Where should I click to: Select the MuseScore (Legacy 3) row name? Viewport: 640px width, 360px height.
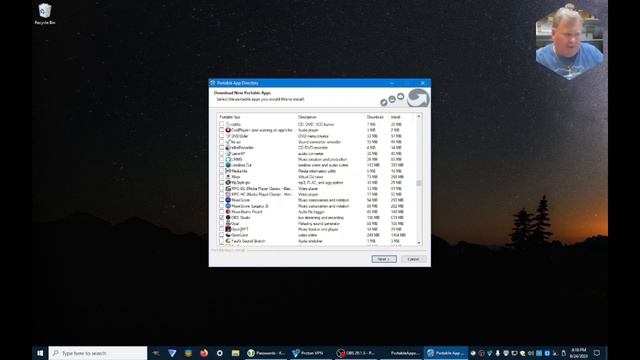[250, 206]
